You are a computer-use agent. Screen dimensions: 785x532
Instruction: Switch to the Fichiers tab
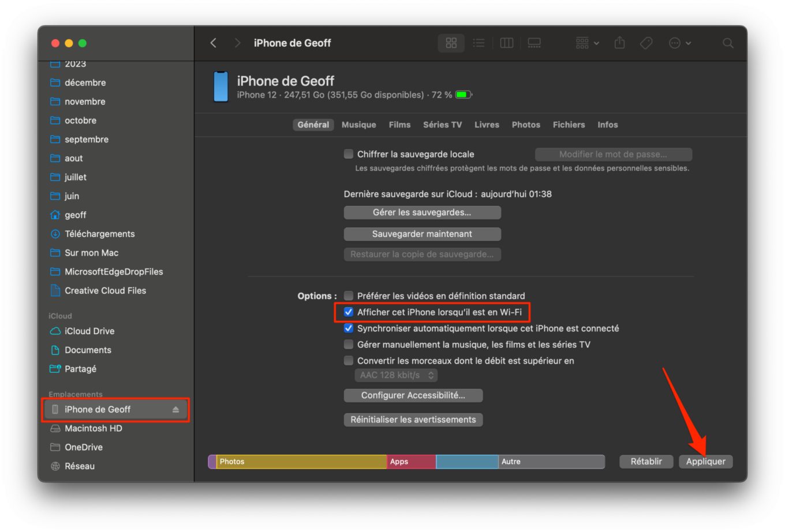(569, 125)
